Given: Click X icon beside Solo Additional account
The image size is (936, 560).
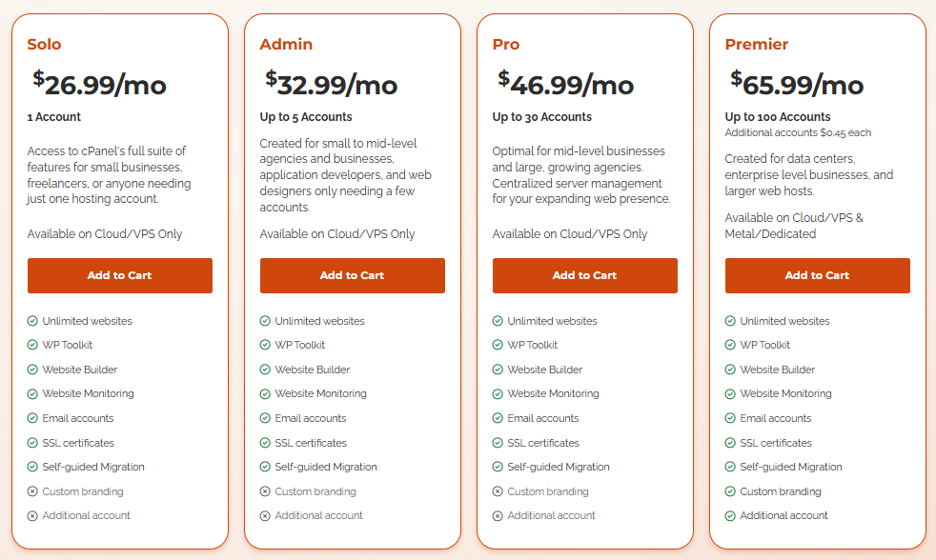Looking at the screenshot, I should coord(32,515).
